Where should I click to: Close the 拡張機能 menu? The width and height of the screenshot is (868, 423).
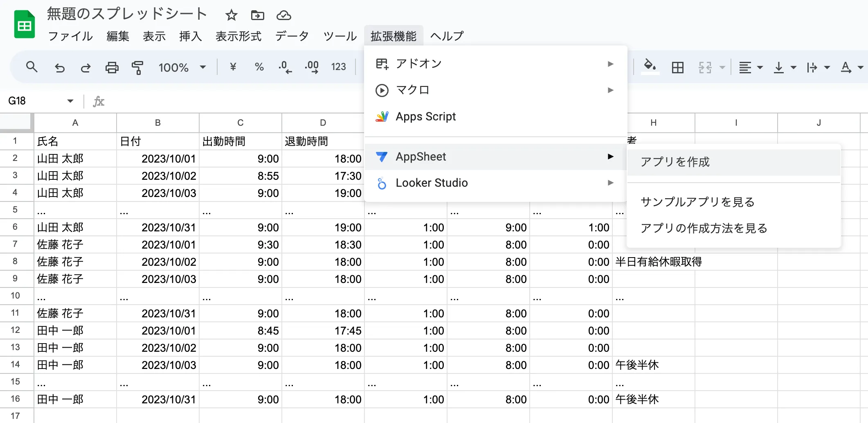coord(394,36)
